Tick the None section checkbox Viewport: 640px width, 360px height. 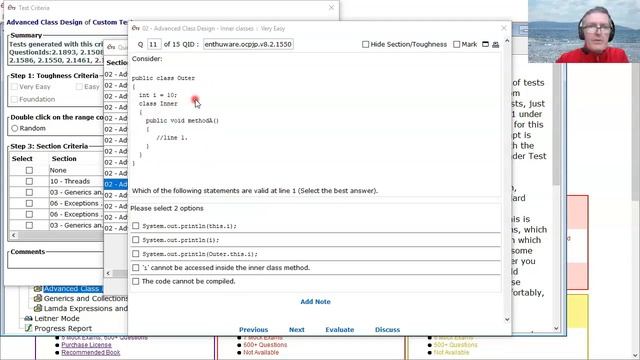(29, 170)
